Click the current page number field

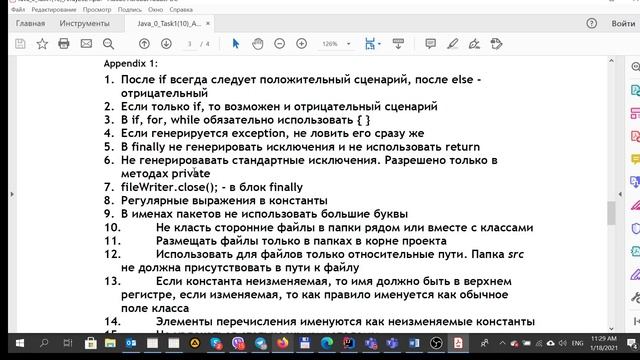click(189, 44)
